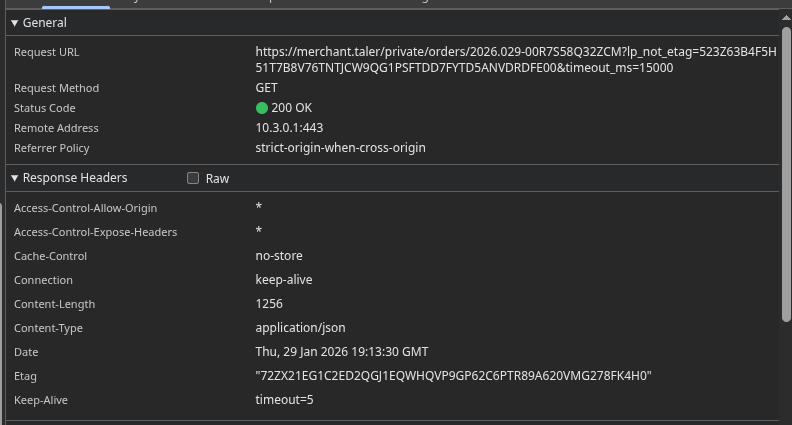The image size is (792, 425).
Task: Click the green 200 OK status indicator
Action: click(x=262, y=108)
